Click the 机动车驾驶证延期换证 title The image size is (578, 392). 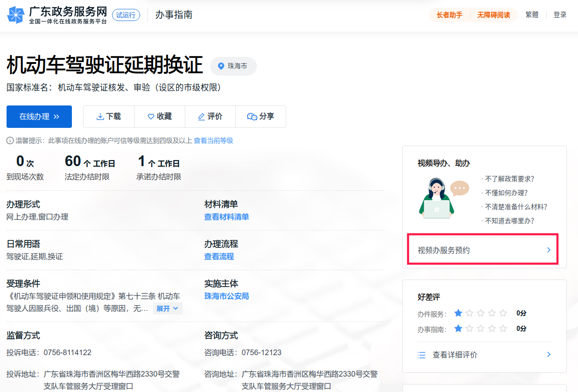tap(105, 65)
